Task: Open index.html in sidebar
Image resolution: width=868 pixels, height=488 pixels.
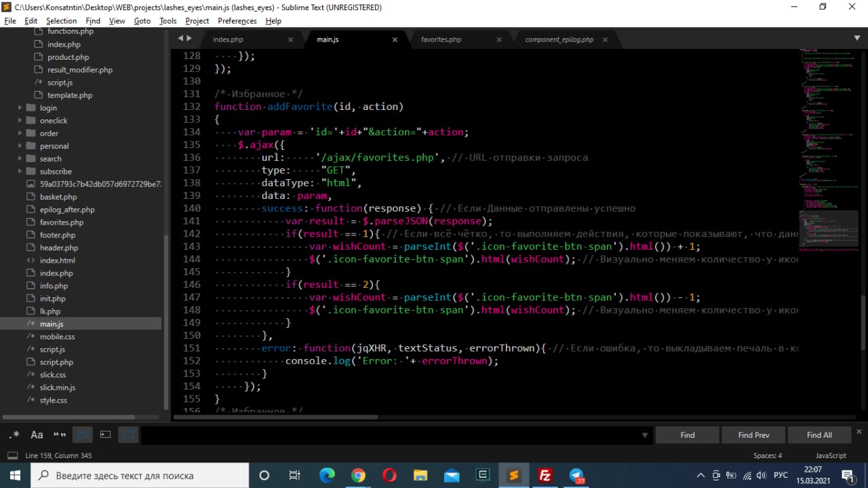Action: 58,261
